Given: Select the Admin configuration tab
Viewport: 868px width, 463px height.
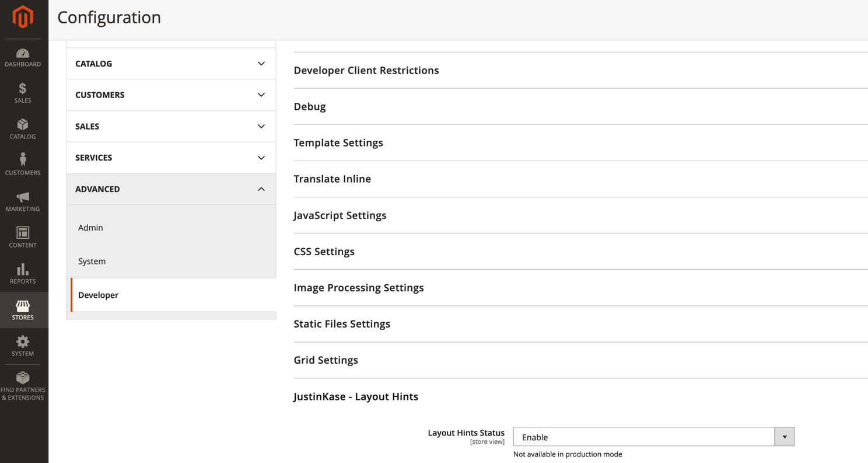Looking at the screenshot, I should (90, 228).
